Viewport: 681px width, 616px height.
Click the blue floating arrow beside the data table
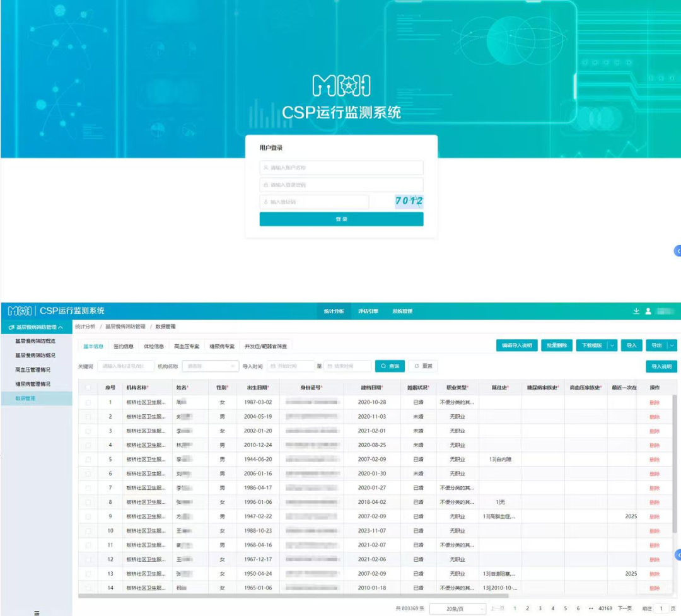click(678, 555)
